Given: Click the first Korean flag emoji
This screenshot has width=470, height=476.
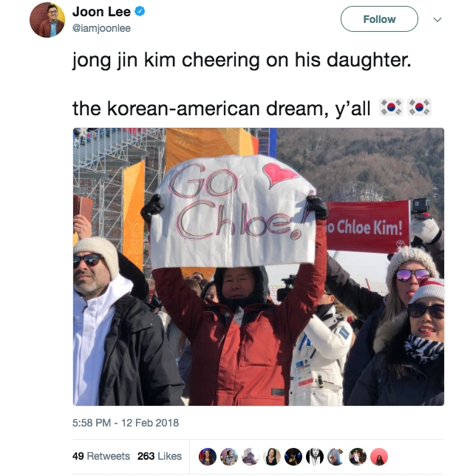Looking at the screenshot, I should click(392, 107).
